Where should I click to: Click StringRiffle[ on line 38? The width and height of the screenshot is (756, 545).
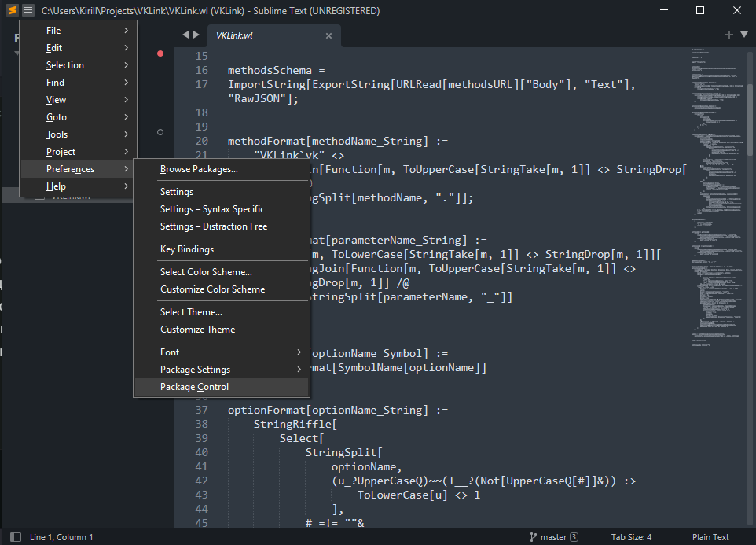click(295, 425)
